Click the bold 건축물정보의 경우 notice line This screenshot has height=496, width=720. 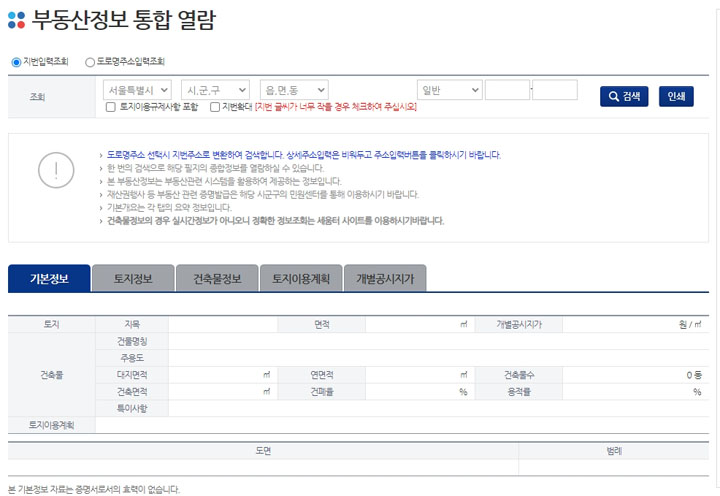(276, 221)
